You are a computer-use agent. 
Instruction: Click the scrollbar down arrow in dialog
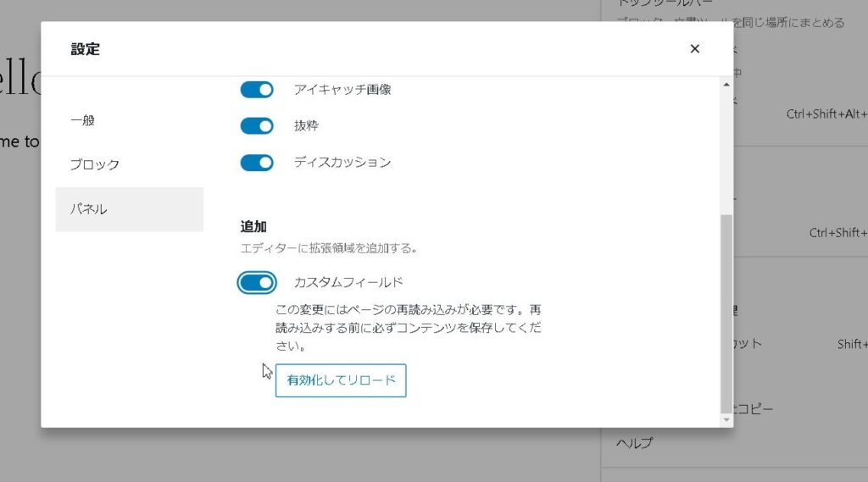pos(726,420)
